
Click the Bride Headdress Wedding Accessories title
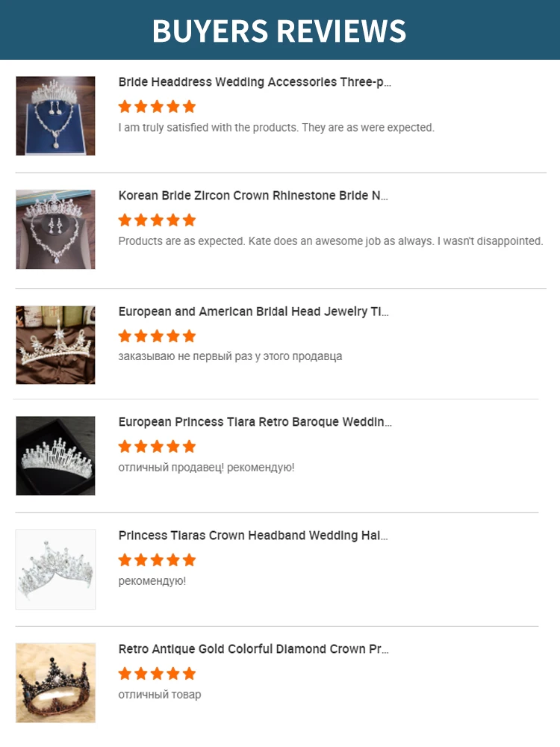point(255,82)
